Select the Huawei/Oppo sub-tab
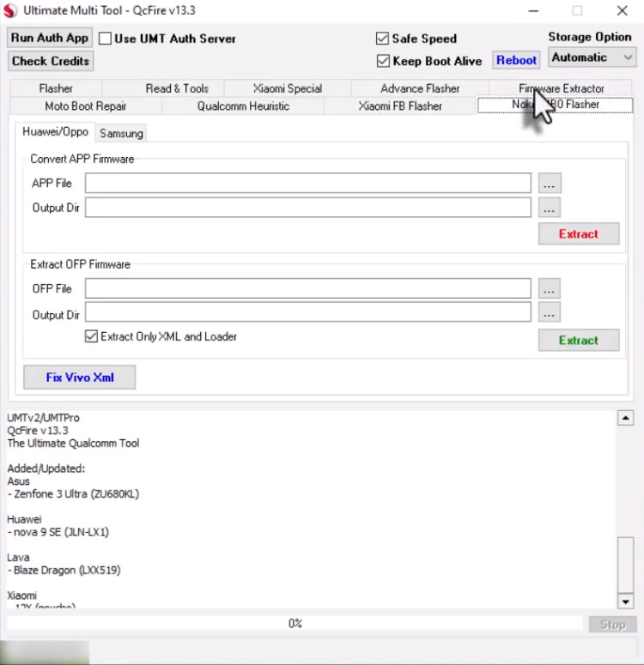This screenshot has width=644, height=665. pos(55,132)
